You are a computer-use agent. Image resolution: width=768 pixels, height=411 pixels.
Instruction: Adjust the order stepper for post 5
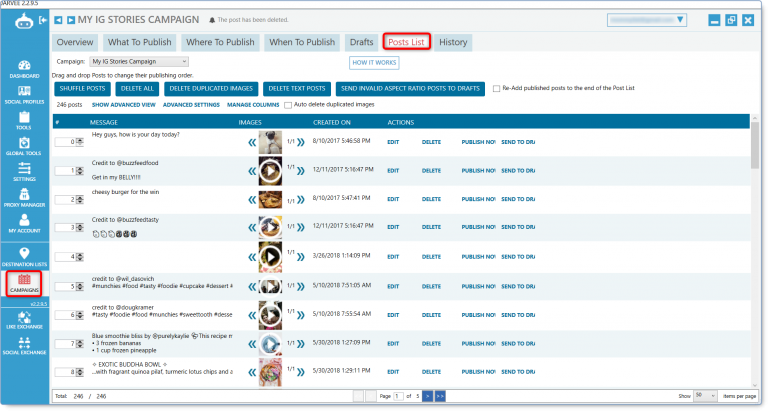click(x=80, y=287)
